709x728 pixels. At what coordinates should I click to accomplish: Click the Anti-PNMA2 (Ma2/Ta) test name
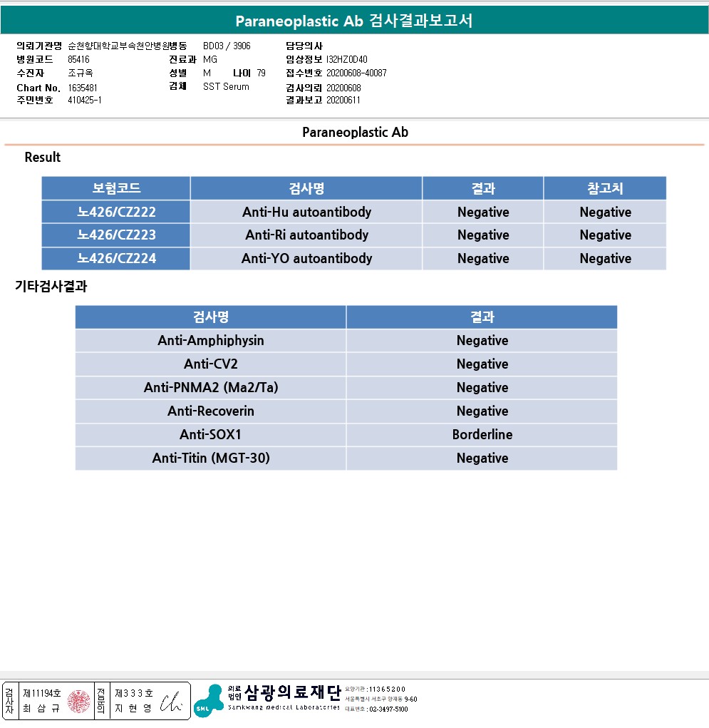pos(211,387)
